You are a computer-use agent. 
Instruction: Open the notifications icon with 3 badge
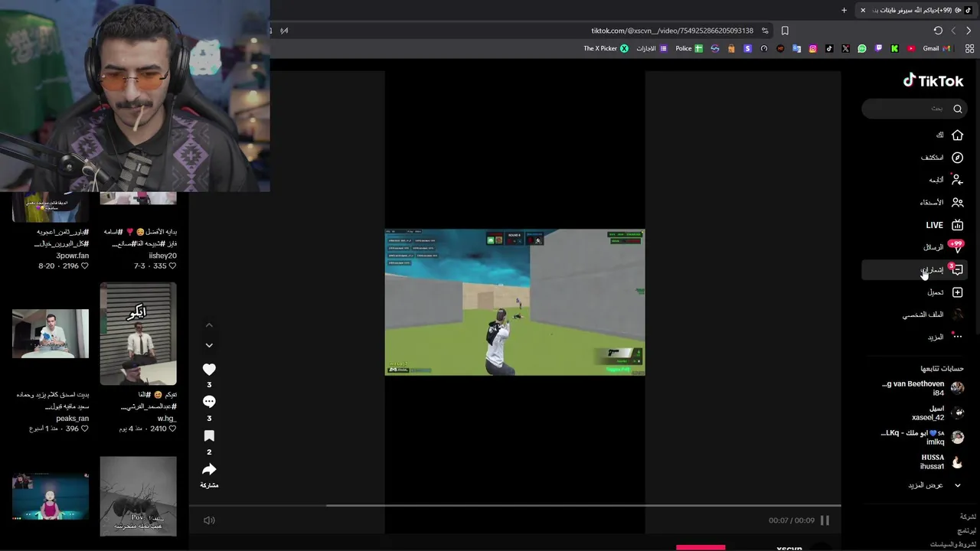(x=956, y=269)
